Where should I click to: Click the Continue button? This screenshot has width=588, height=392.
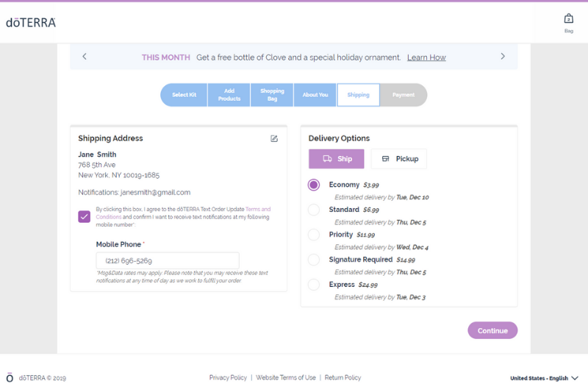pos(492,330)
